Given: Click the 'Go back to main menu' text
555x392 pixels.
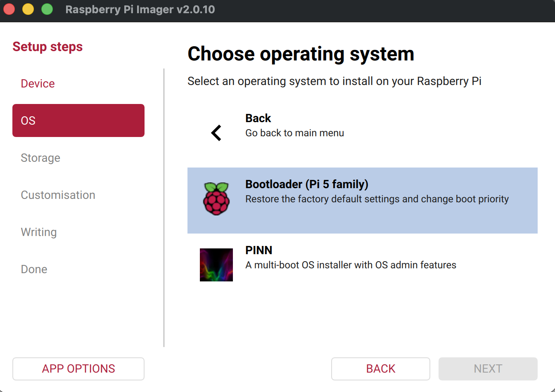Looking at the screenshot, I should pyautogui.click(x=295, y=133).
